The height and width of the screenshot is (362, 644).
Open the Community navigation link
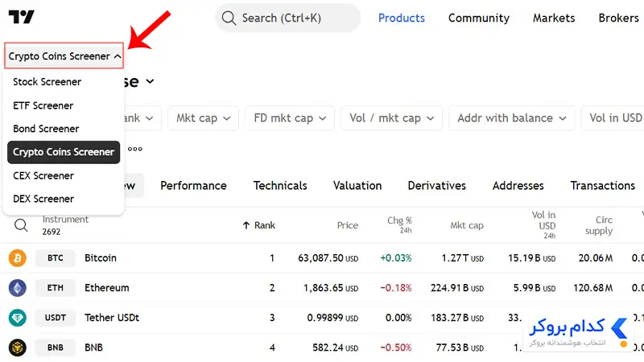point(479,18)
